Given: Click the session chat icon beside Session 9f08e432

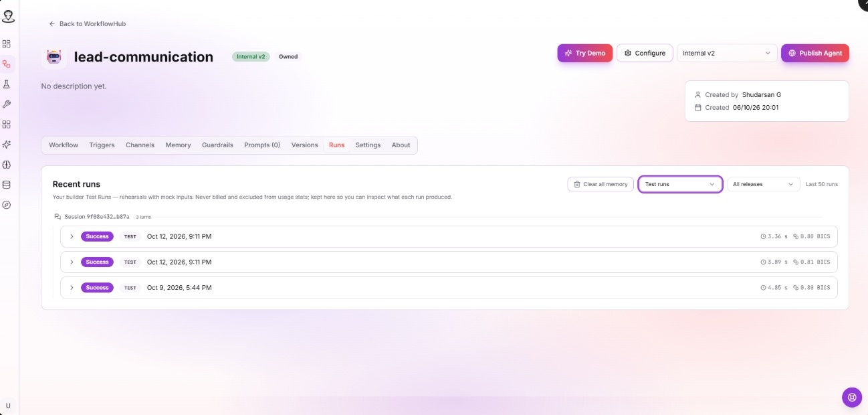Looking at the screenshot, I should tap(58, 217).
